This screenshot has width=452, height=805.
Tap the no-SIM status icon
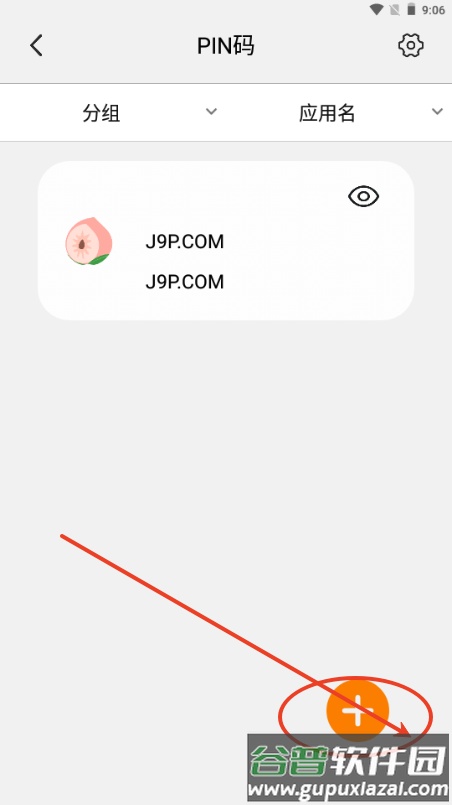pos(394,9)
